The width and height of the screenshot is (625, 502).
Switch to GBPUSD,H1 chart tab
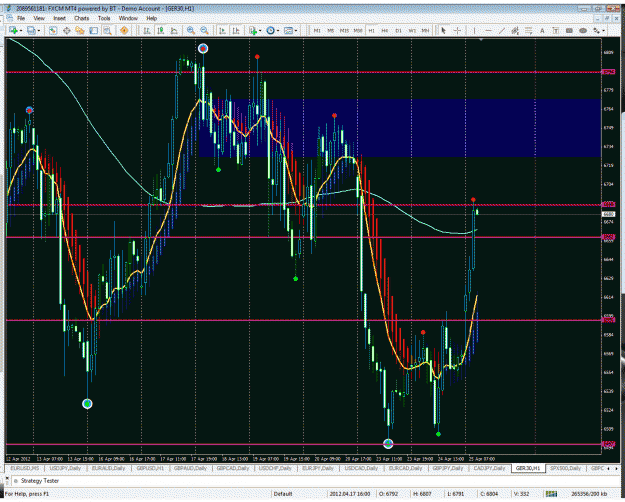click(150, 468)
